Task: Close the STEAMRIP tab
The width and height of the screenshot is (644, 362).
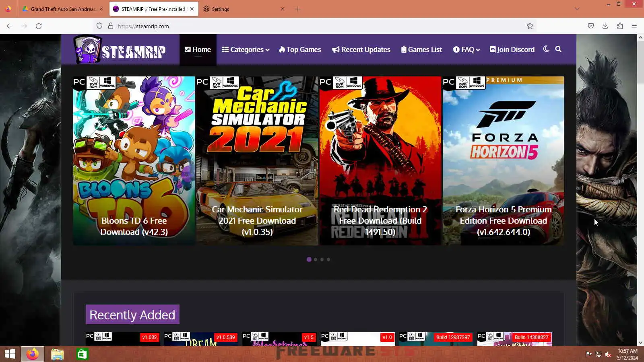Action: coord(192,9)
